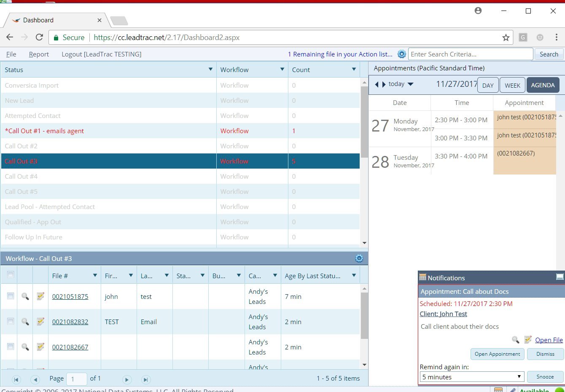Switch to the WEEK calendar view

tap(512, 85)
